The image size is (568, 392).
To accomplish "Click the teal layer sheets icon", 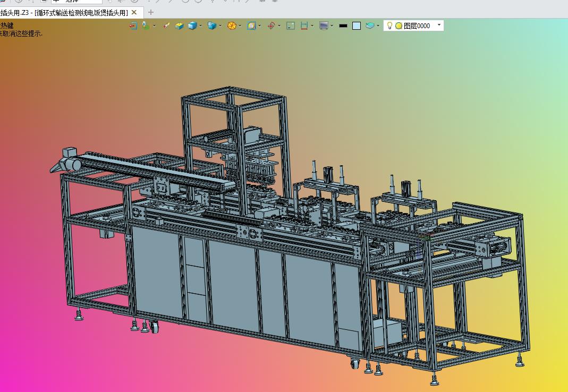I will tap(370, 25).
